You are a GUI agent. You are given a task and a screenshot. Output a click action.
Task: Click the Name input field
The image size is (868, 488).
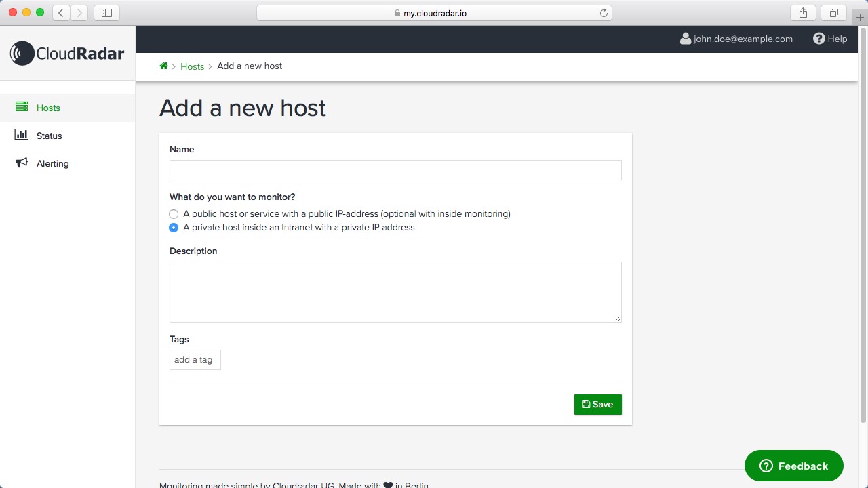pos(395,170)
